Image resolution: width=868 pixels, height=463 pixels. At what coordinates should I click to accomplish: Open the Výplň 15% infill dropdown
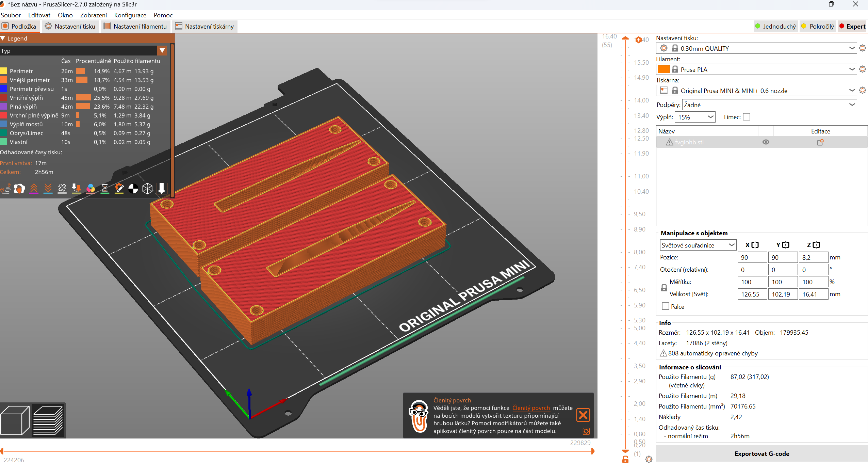[x=695, y=117]
